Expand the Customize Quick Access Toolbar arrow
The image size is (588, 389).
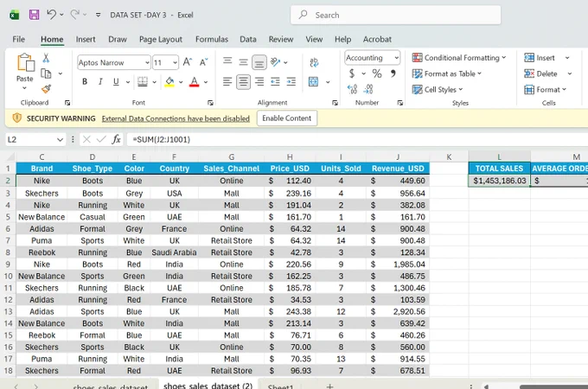click(99, 15)
